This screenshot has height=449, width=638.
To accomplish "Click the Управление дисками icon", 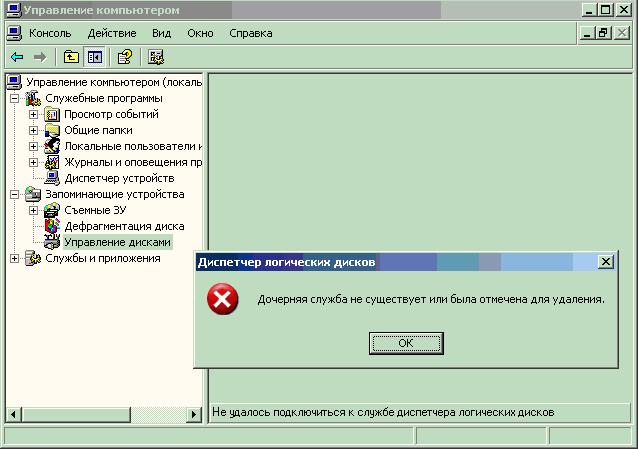I will click(52, 242).
